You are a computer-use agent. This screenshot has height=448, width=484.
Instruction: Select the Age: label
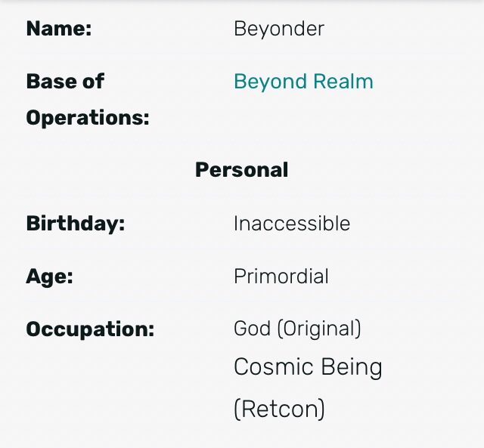50,277
